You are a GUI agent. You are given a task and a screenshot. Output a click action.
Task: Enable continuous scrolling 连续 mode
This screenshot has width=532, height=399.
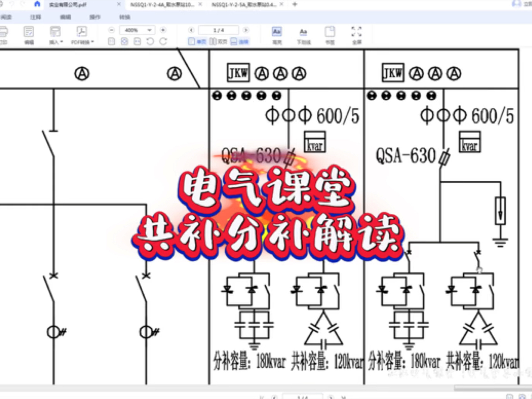239,42
